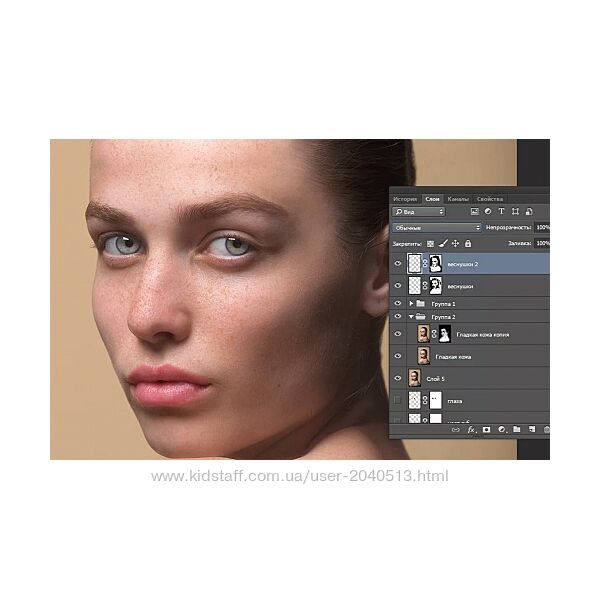600x600 pixels.
Task: Expand the Группа 1 group arrow
Action: [x=411, y=303]
